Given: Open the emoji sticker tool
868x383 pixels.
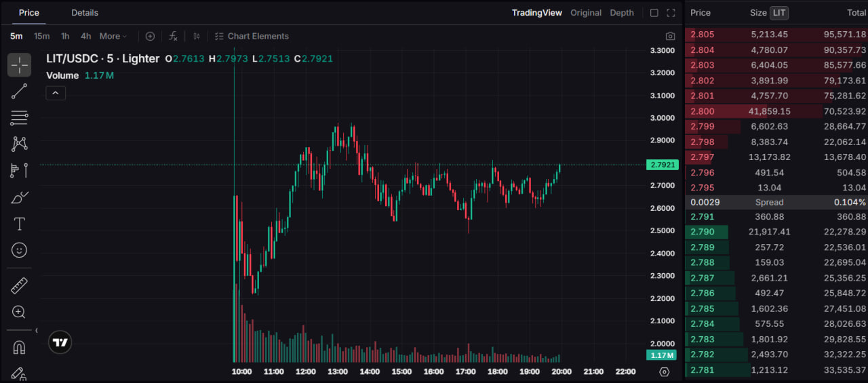Looking at the screenshot, I should [19, 250].
